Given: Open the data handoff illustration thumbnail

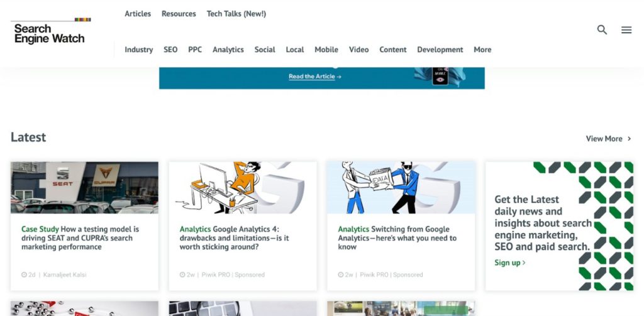Looking at the screenshot, I should [401, 187].
